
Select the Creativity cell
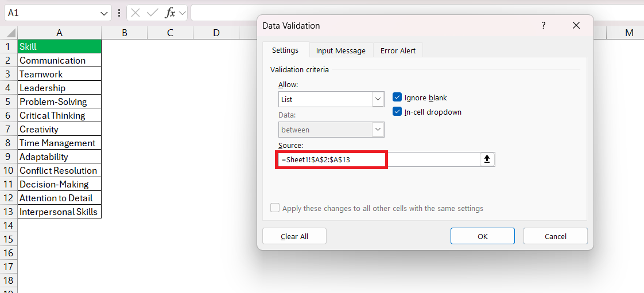pyautogui.click(x=60, y=129)
